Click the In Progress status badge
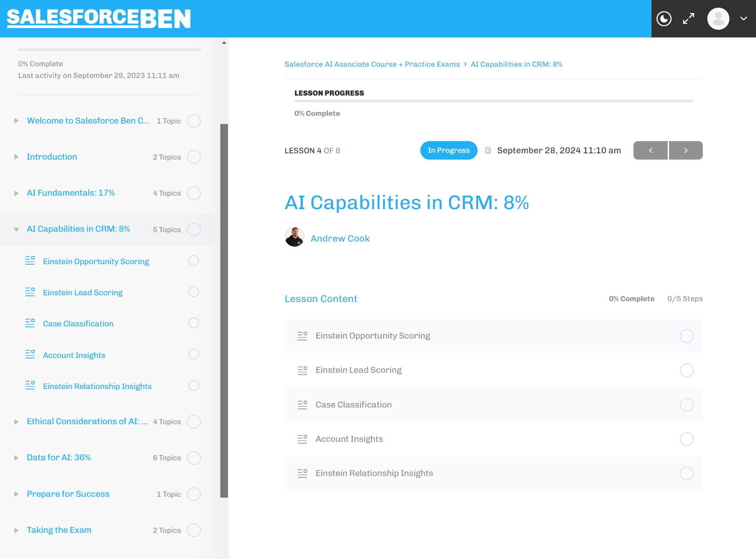This screenshot has height=559, width=756. click(x=449, y=151)
